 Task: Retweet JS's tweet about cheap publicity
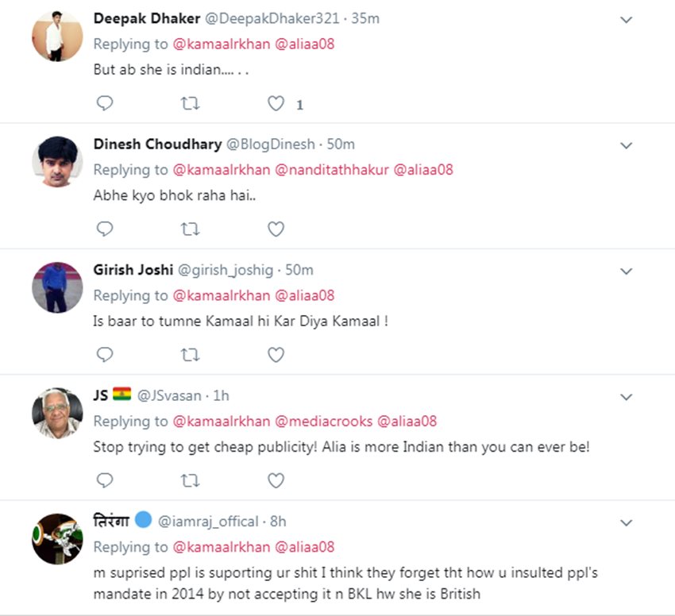[x=190, y=480]
